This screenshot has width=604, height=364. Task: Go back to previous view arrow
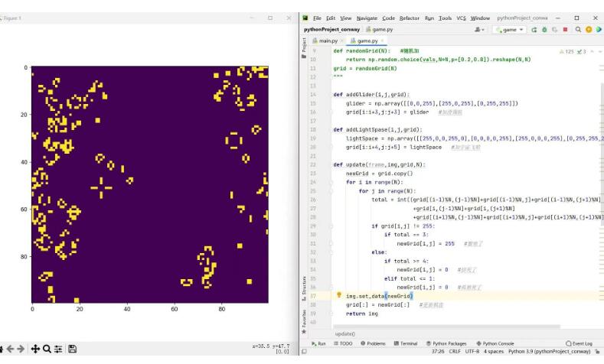[10, 347]
